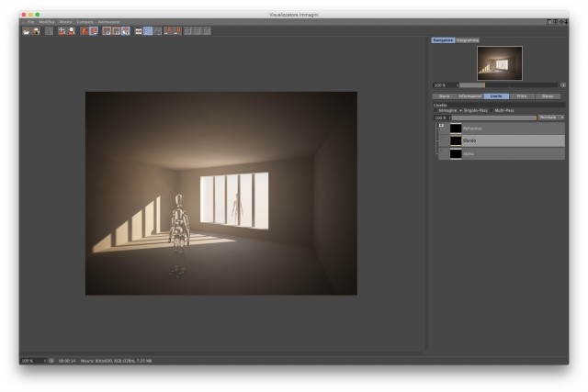Toggle the layer-tree icon beside the Refraction layer
The height and width of the screenshot is (392, 588).
click(441, 126)
